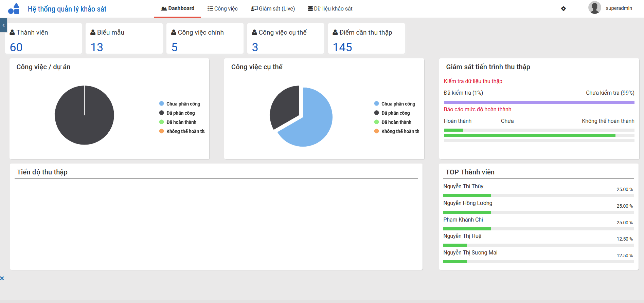Open the Dữ liệu khảo sát menu
This screenshot has height=303, width=644.
click(x=330, y=8)
